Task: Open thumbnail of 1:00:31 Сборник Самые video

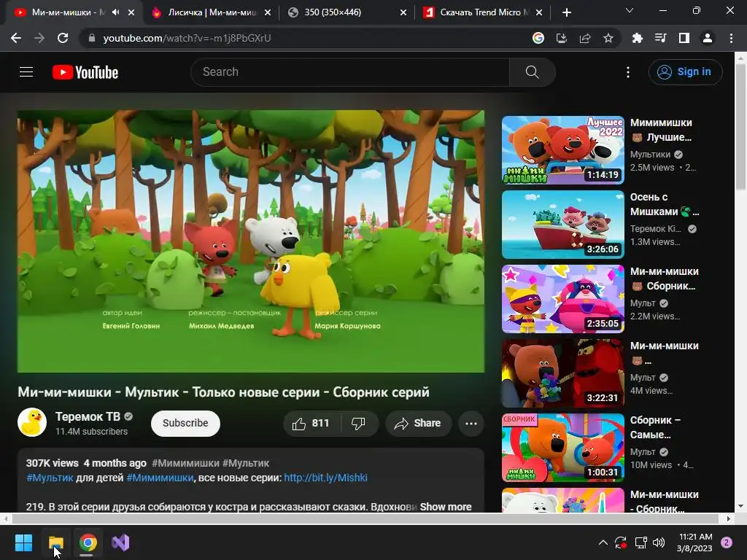Action: click(562, 447)
